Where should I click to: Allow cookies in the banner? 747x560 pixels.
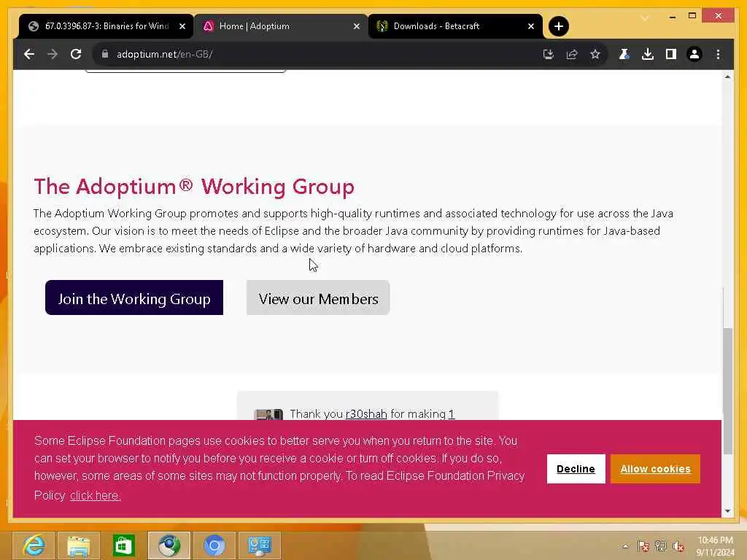(x=655, y=469)
